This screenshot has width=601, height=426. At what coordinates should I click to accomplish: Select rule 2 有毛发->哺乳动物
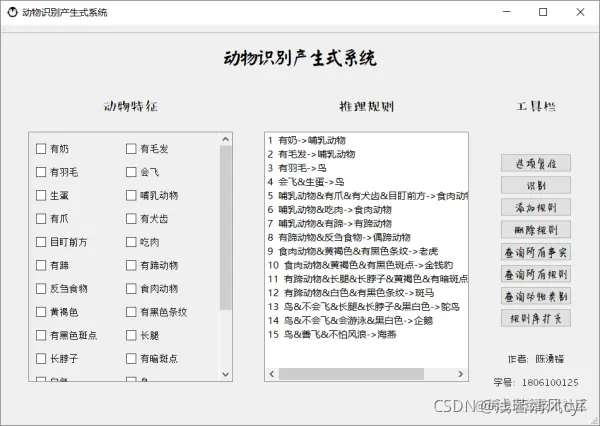[x=366, y=154]
